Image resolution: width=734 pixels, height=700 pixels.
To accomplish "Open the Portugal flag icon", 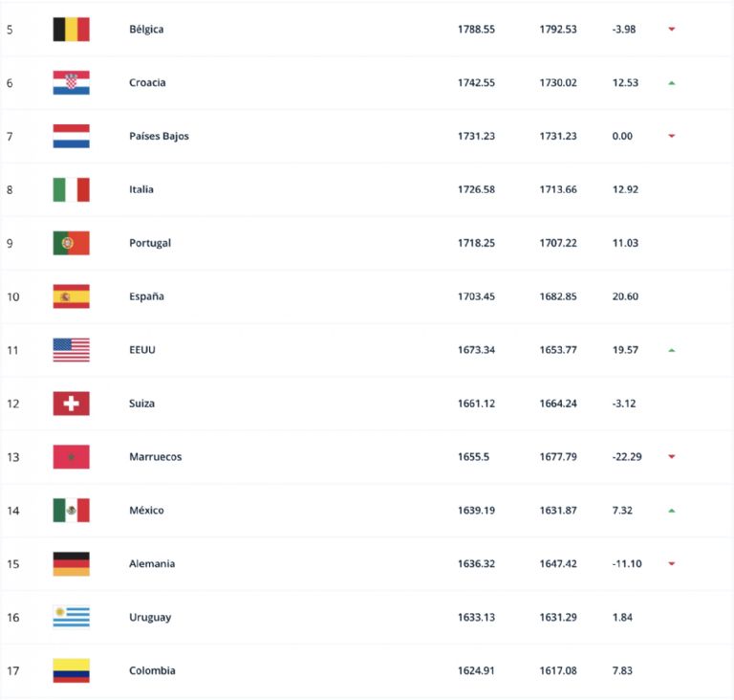I will (71, 243).
